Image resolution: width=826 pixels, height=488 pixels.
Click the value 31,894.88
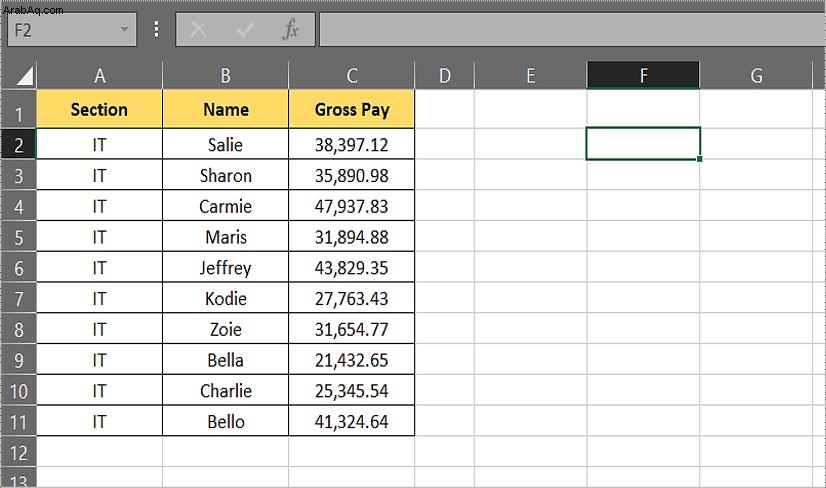coord(351,237)
